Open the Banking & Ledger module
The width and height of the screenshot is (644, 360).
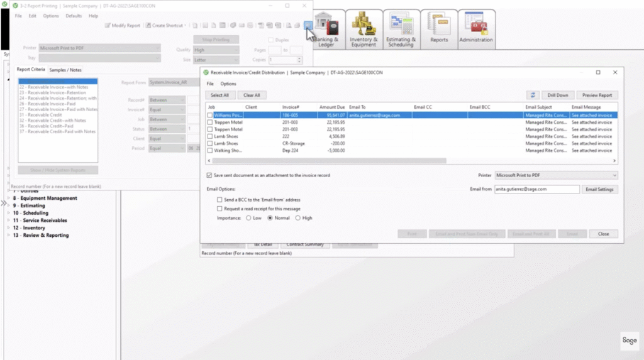pyautogui.click(x=328, y=30)
